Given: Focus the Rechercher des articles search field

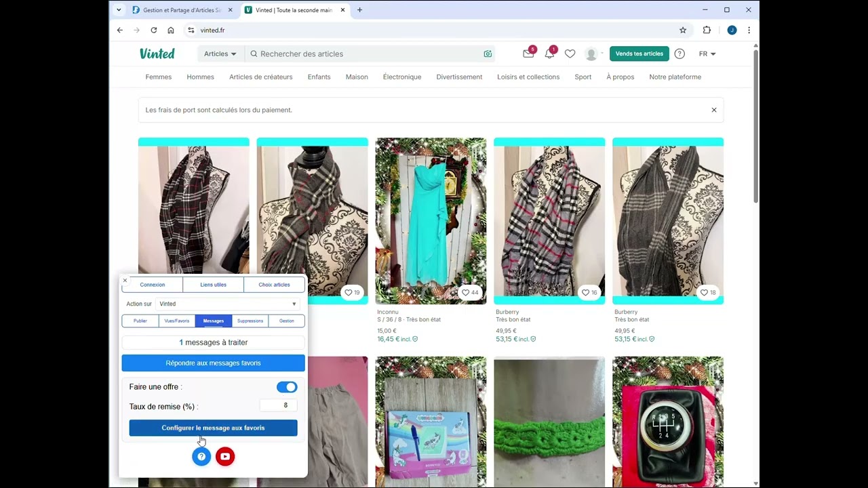Looking at the screenshot, I should click(x=370, y=54).
